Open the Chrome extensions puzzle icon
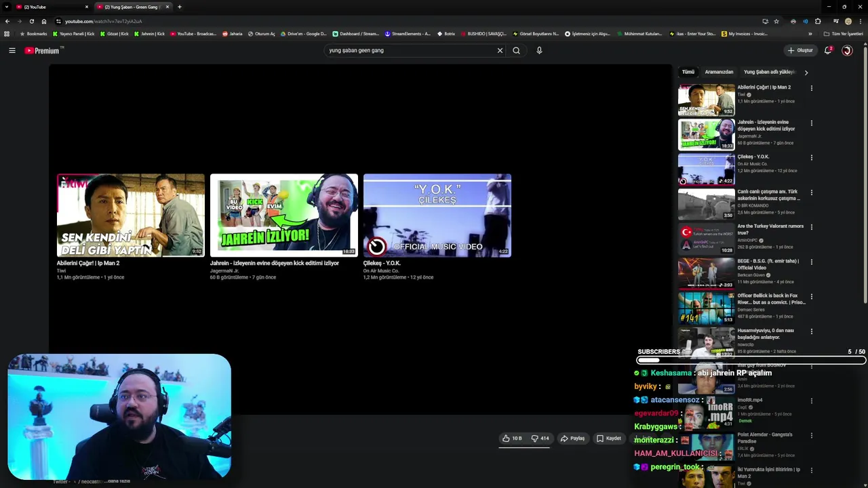868x488 pixels. (x=818, y=21)
